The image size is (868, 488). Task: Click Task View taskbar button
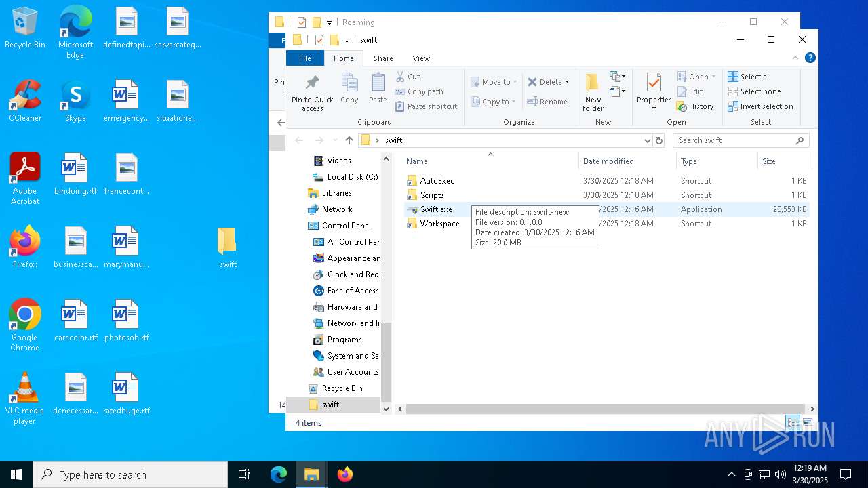[x=244, y=474]
